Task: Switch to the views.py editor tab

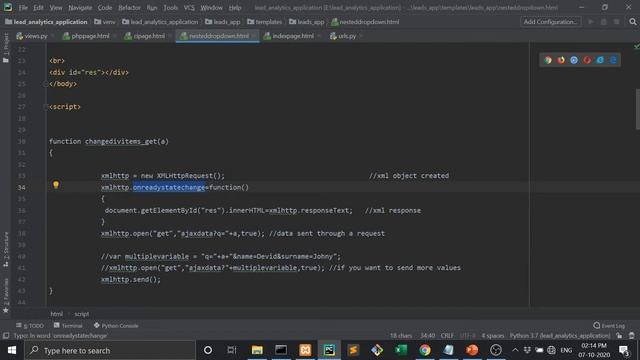Action: click(x=36, y=36)
